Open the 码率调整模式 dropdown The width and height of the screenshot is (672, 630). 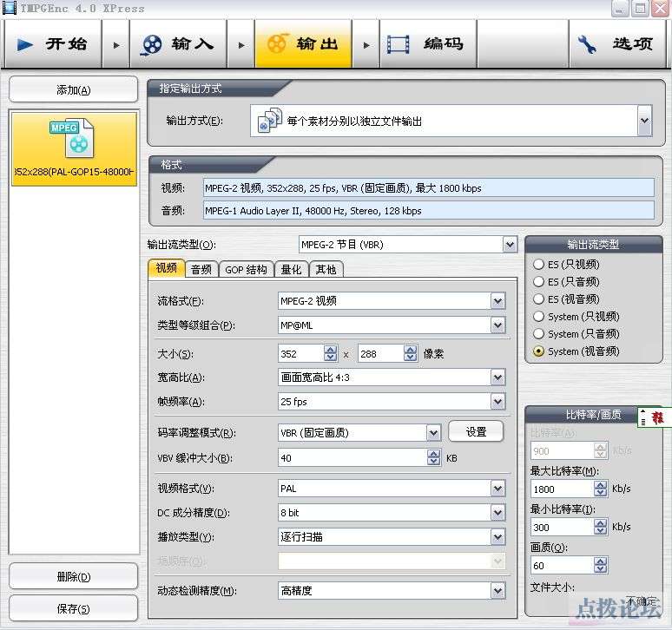point(434,432)
